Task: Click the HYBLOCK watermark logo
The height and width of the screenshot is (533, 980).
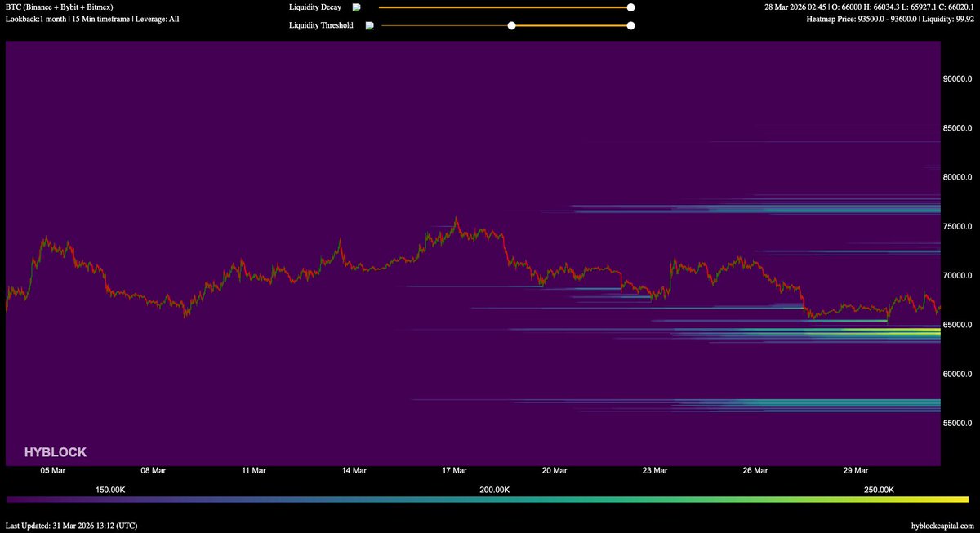Action: pyautogui.click(x=55, y=452)
